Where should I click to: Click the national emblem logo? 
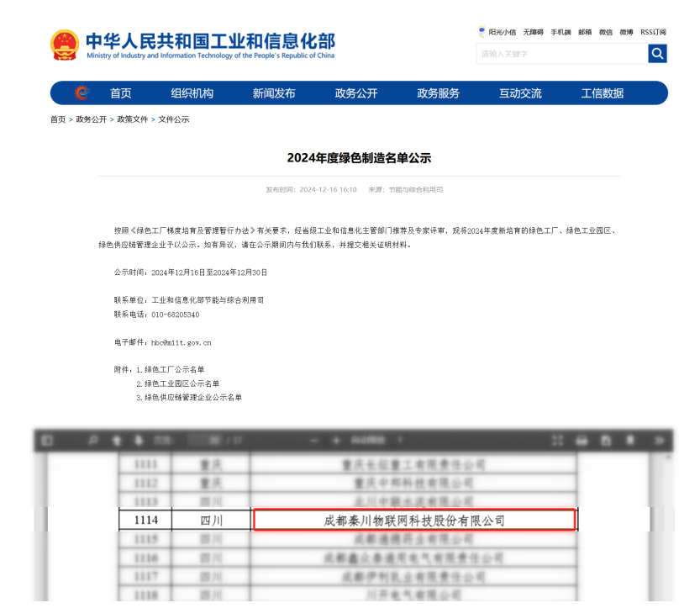tap(65, 45)
